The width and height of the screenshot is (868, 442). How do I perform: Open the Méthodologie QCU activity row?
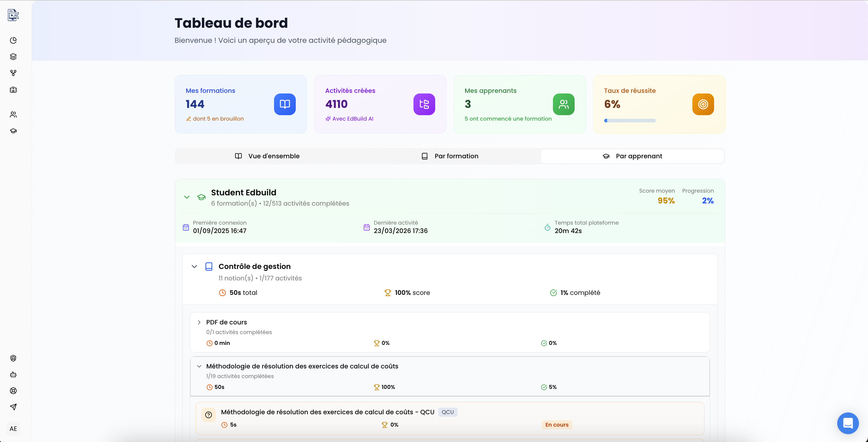pos(327,412)
